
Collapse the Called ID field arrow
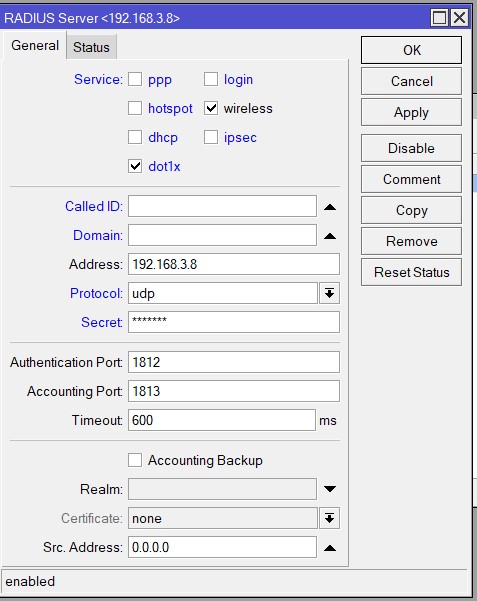(330, 207)
